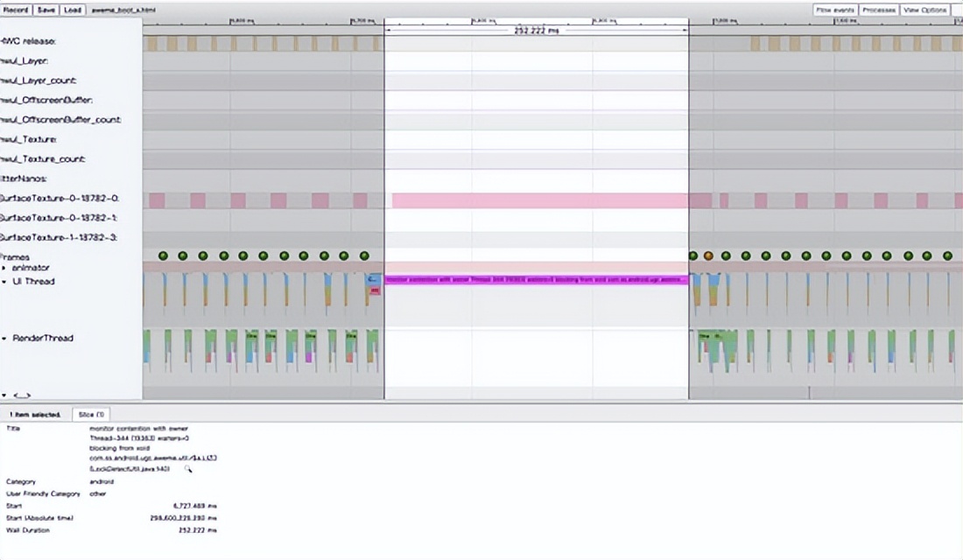Screen dimensions: 963x560
Task: Open the Flow events dropdown
Action: (x=835, y=10)
